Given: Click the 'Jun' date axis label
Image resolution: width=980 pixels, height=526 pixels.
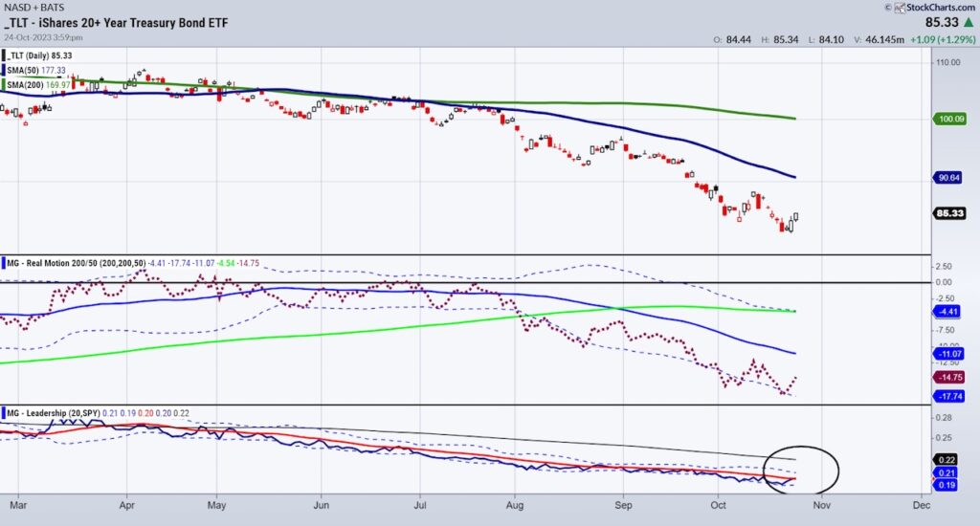Looking at the screenshot, I should [x=322, y=505].
